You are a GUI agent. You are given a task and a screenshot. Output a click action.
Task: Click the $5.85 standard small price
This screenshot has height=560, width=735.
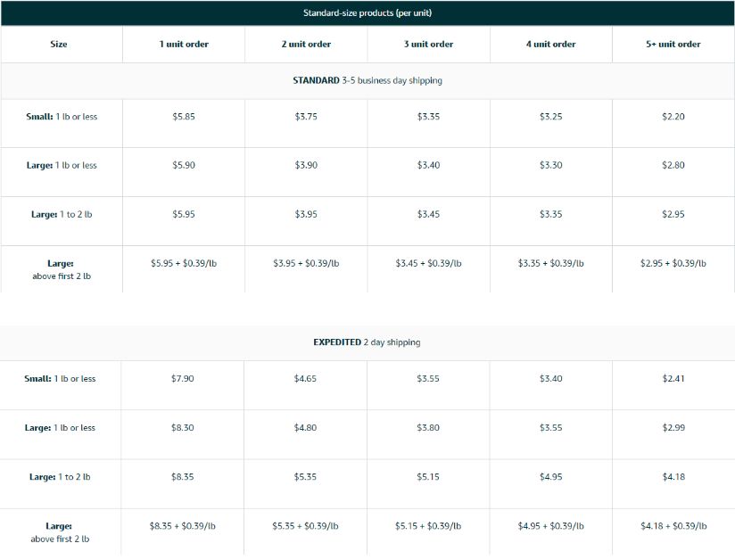tap(183, 117)
